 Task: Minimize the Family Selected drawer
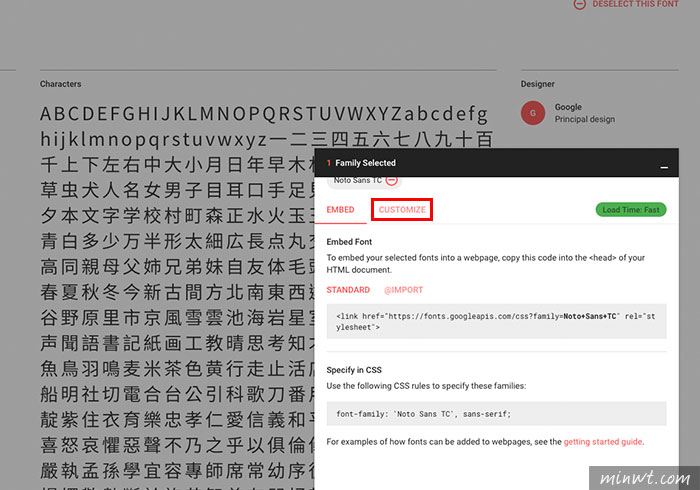click(664, 167)
